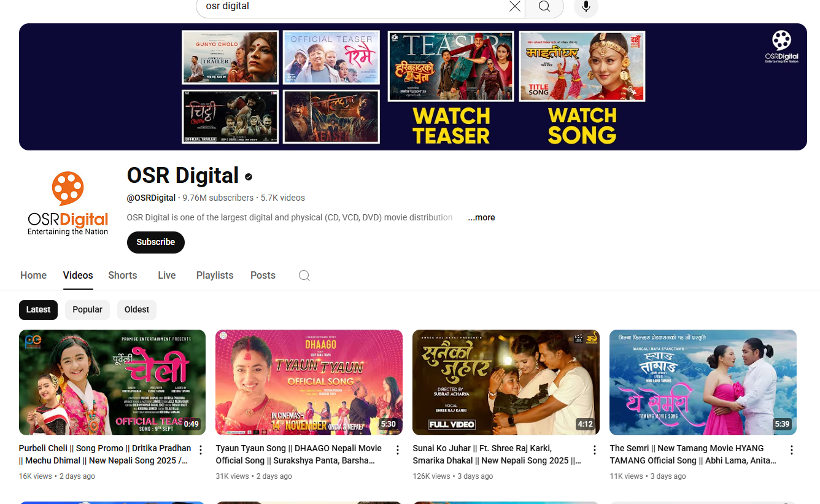Open options menu for The Semri video
The height and width of the screenshot is (504, 820).
792,451
